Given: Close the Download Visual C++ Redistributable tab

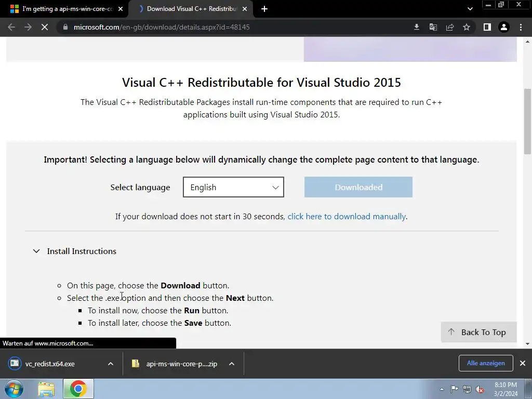Looking at the screenshot, I should click(x=245, y=9).
